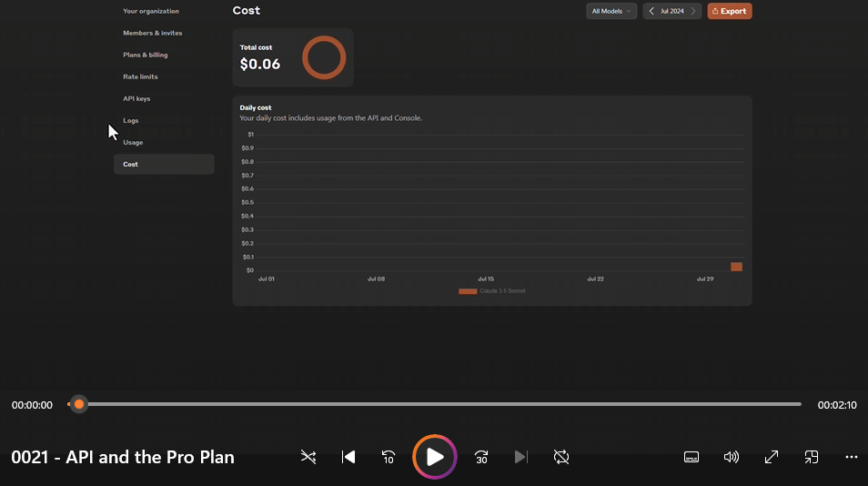Screen dimensions: 868x486
Task: Click the total cost donut chart
Action: click(324, 57)
